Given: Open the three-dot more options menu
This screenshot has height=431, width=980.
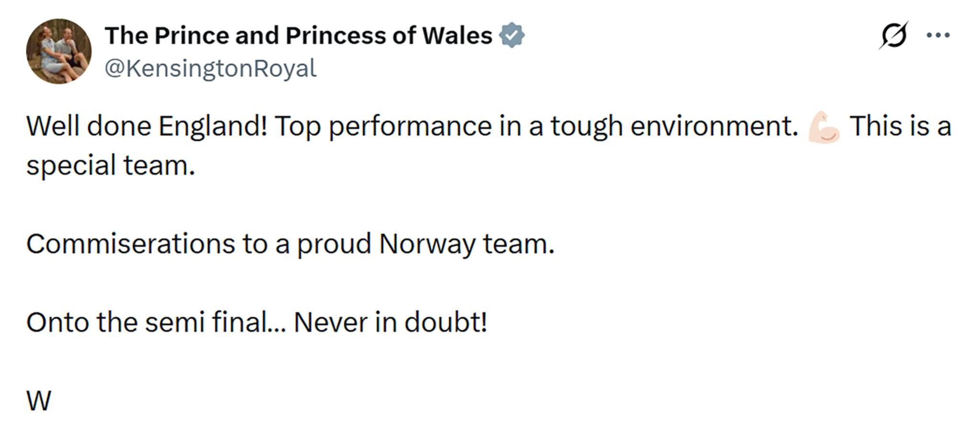Looking at the screenshot, I should point(938,35).
